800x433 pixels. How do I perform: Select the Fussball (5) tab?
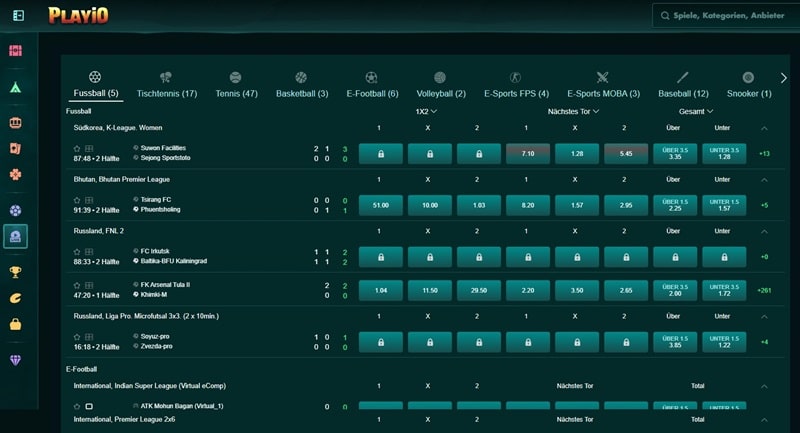[95, 85]
